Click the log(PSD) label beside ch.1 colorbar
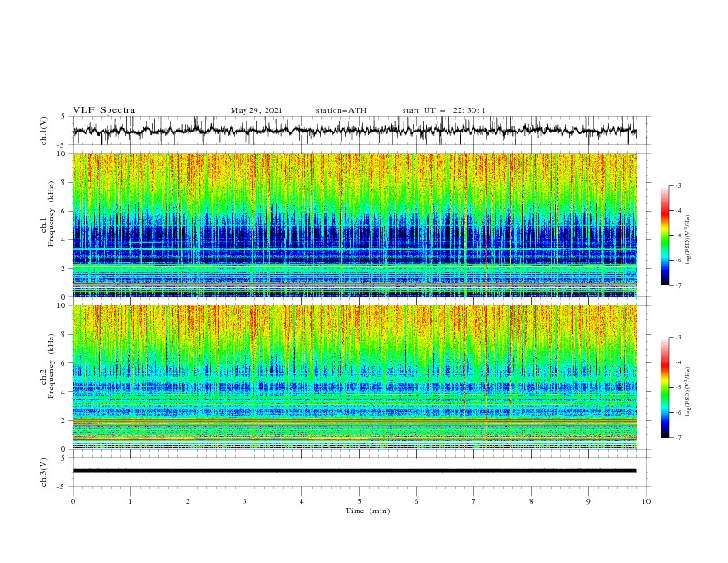Viewport: 728px width, 563px height. pyautogui.click(x=688, y=240)
